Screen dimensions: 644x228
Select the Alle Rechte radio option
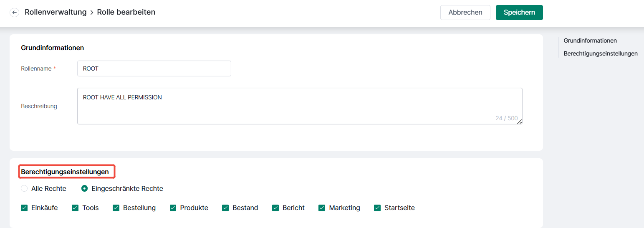pyautogui.click(x=24, y=189)
